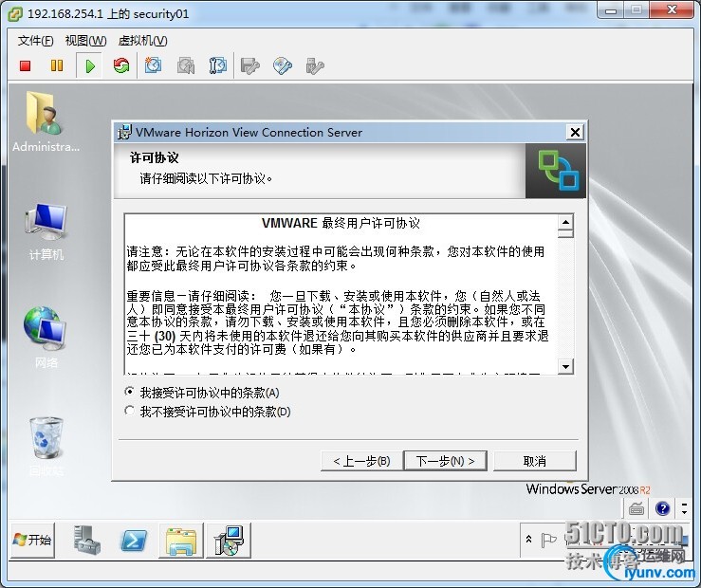Image resolution: width=701 pixels, height=588 pixels.
Task: Click the USB device connect icon
Action: pyautogui.click(x=315, y=66)
